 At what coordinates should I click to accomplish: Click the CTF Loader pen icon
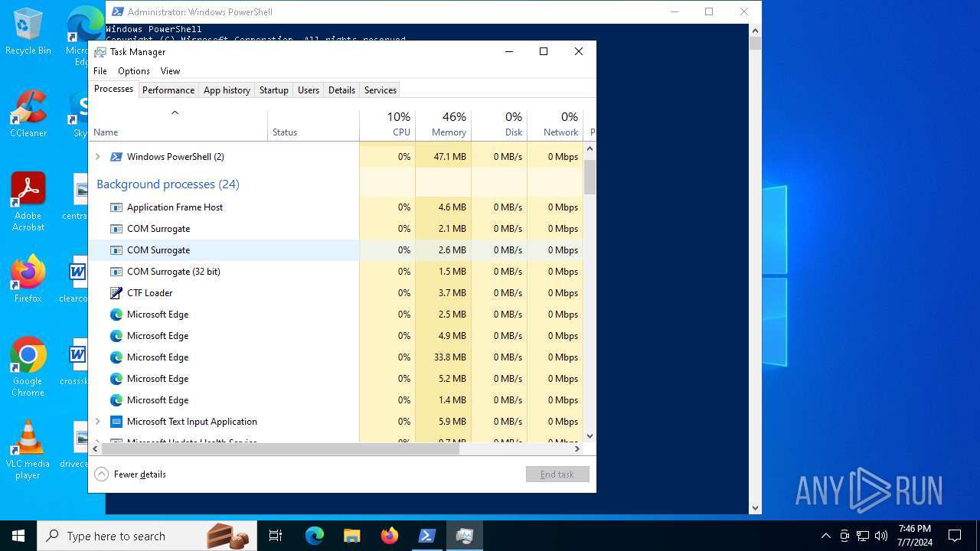pyautogui.click(x=116, y=293)
